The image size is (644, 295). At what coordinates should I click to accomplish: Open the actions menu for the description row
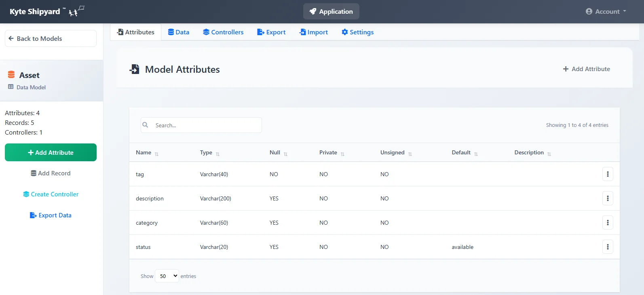(x=608, y=198)
